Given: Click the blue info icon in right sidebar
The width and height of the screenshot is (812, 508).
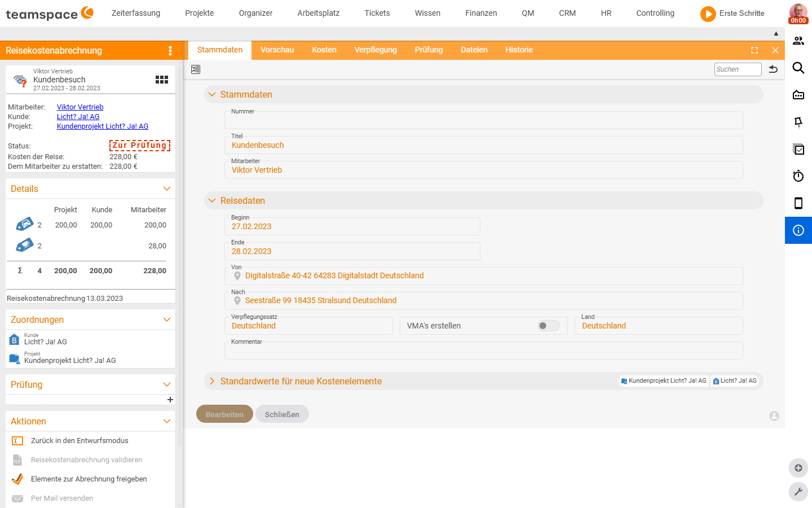Looking at the screenshot, I should [798, 230].
